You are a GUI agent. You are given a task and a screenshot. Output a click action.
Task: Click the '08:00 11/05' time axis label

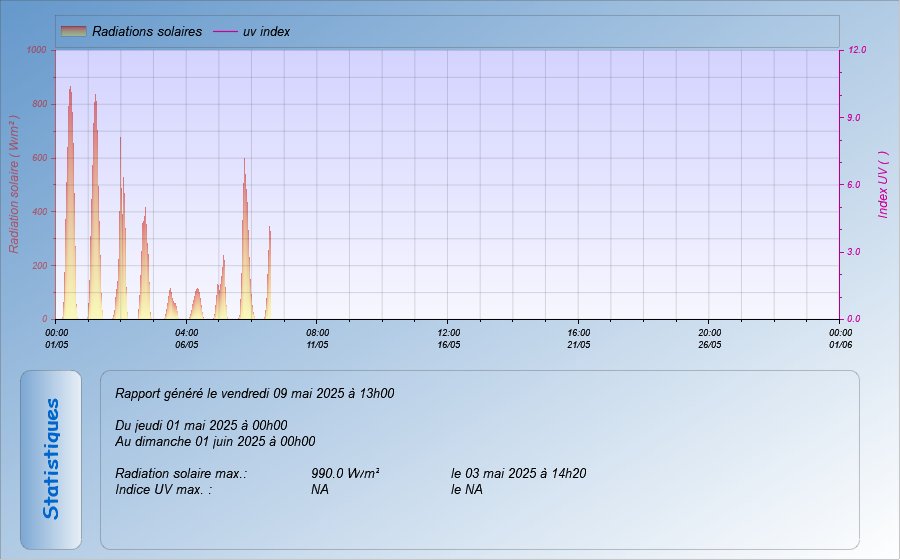coord(317,339)
